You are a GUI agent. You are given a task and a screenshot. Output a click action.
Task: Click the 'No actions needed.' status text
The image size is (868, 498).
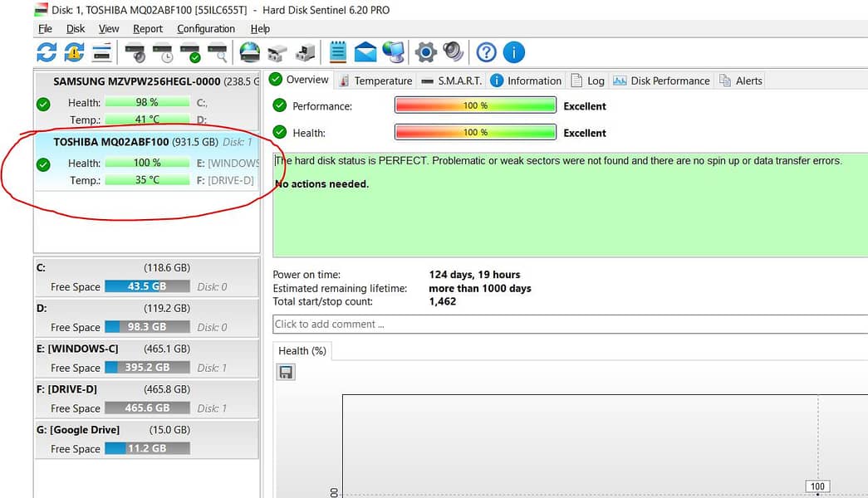point(321,184)
